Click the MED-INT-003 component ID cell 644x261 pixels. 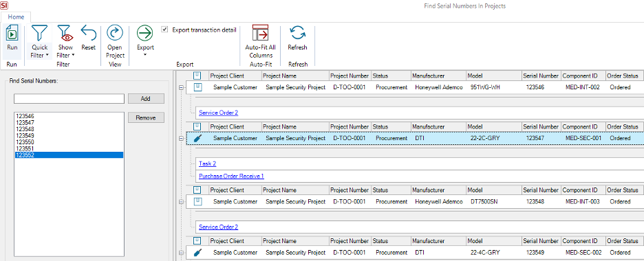tap(583, 202)
